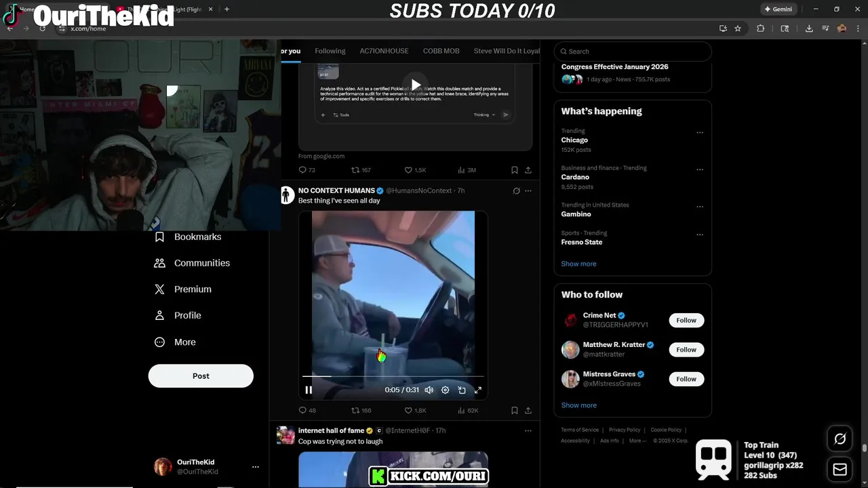Viewport: 868px width, 488px height.
Task: Share the post with 3M views
Action: coord(528,170)
